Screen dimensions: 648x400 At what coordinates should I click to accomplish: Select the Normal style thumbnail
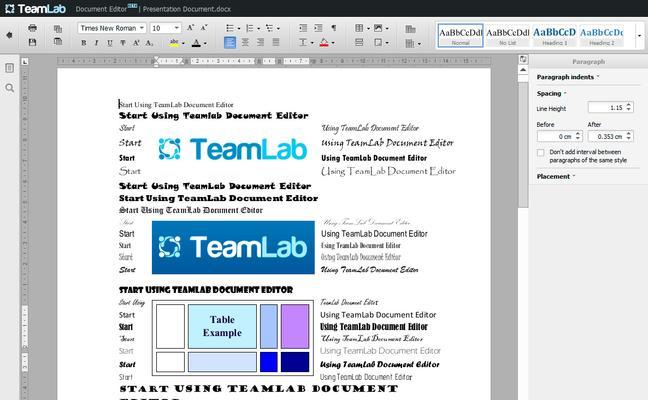tap(460, 36)
